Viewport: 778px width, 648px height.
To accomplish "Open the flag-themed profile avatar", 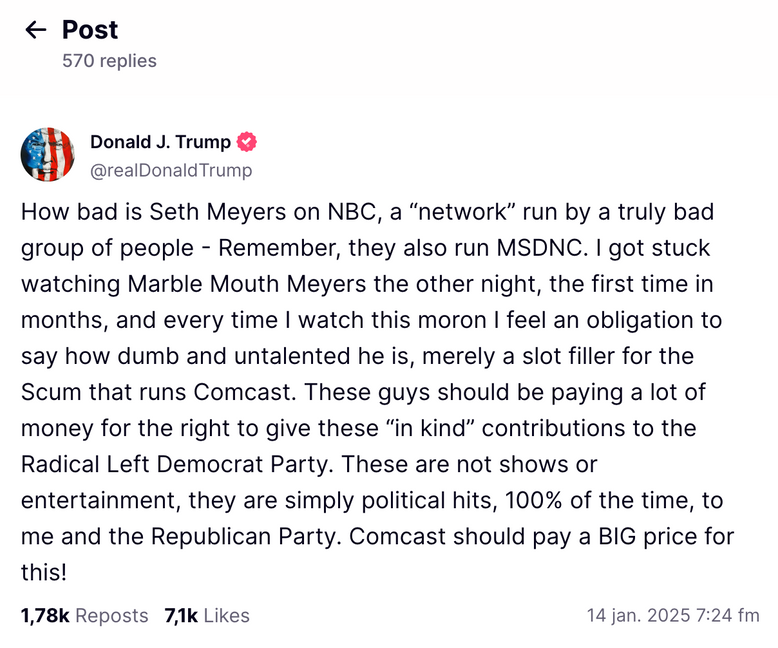I will [x=47, y=155].
